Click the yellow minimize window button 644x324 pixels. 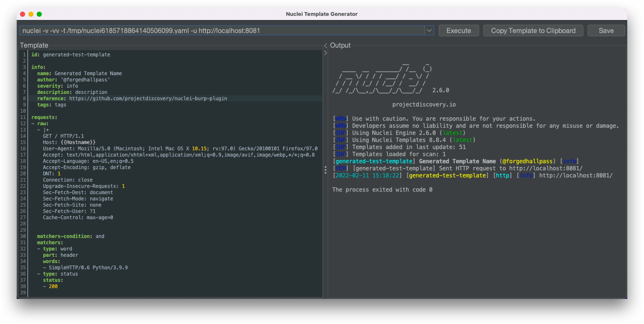[x=31, y=14]
